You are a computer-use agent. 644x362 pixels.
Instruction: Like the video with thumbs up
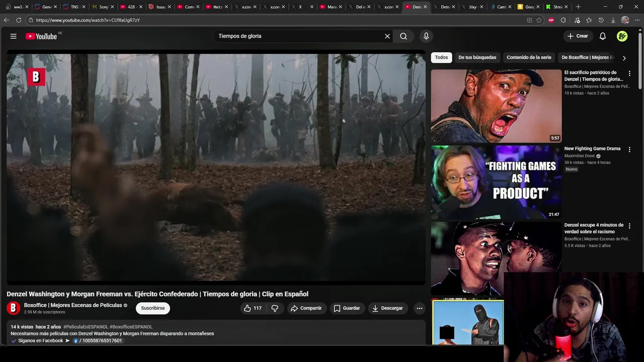point(253,308)
